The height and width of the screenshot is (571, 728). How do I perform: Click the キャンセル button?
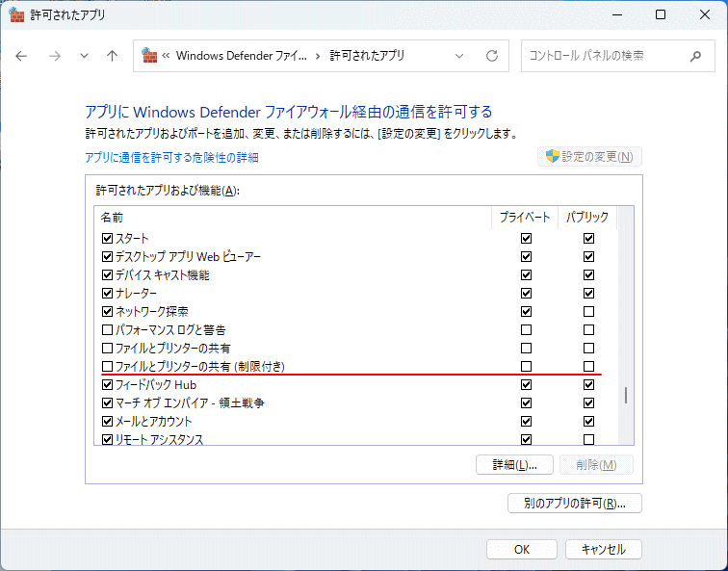[x=604, y=550]
